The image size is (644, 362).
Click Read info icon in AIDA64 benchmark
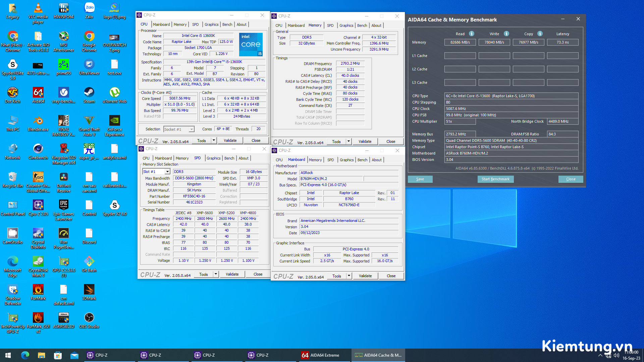tap(471, 34)
